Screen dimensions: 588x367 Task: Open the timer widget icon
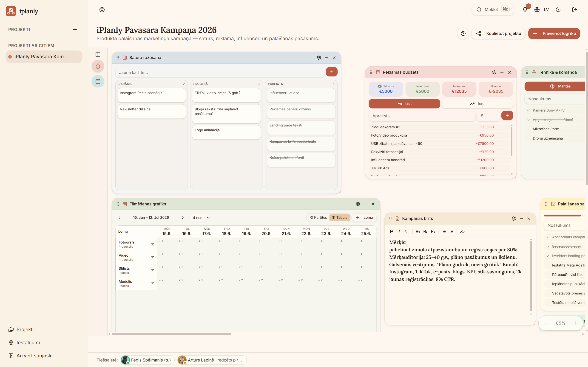click(98, 66)
